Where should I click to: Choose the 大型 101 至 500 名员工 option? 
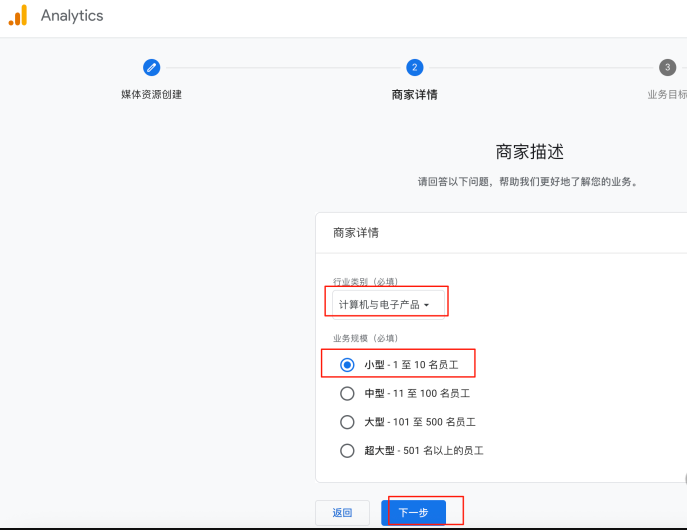348,422
